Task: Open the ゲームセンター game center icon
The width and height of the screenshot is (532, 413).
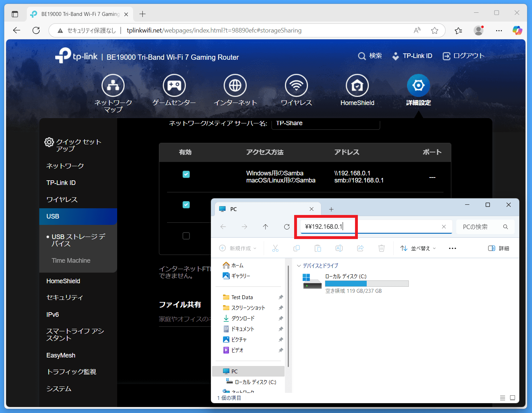Action: click(174, 85)
